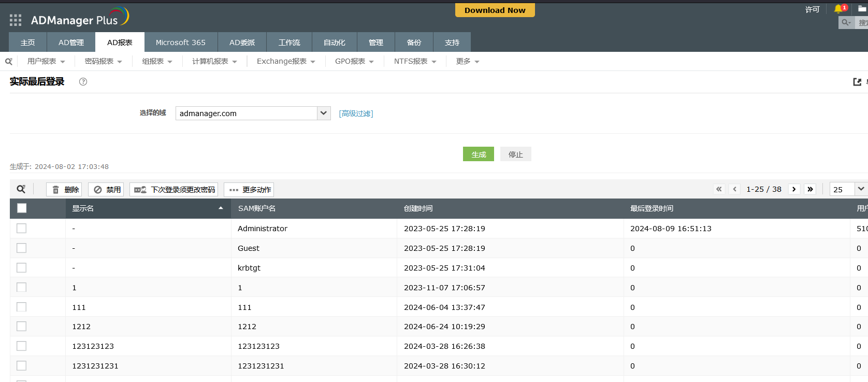Image resolution: width=868 pixels, height=382 pixels.
Task: Open the 用户报表 dropdown menu
Action: 46,61
